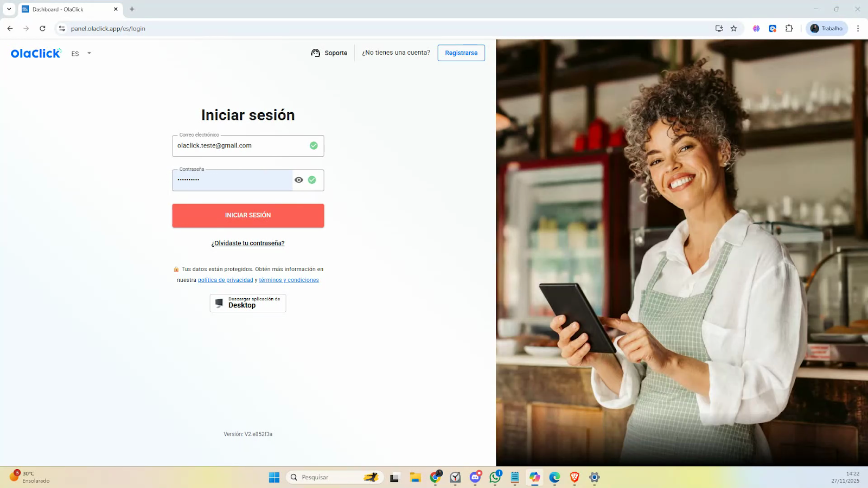Open WhatsApp from the taskbar

495,477
